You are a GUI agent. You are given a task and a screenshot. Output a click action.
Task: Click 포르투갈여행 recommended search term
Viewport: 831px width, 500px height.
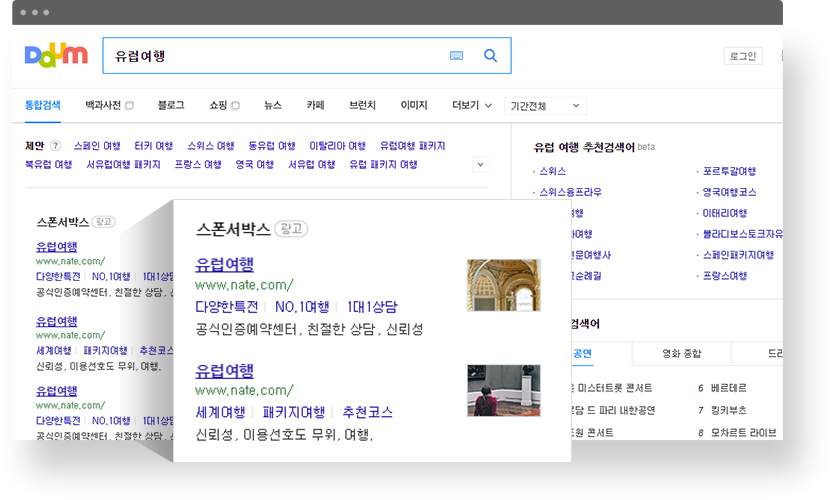coord(729,171)
